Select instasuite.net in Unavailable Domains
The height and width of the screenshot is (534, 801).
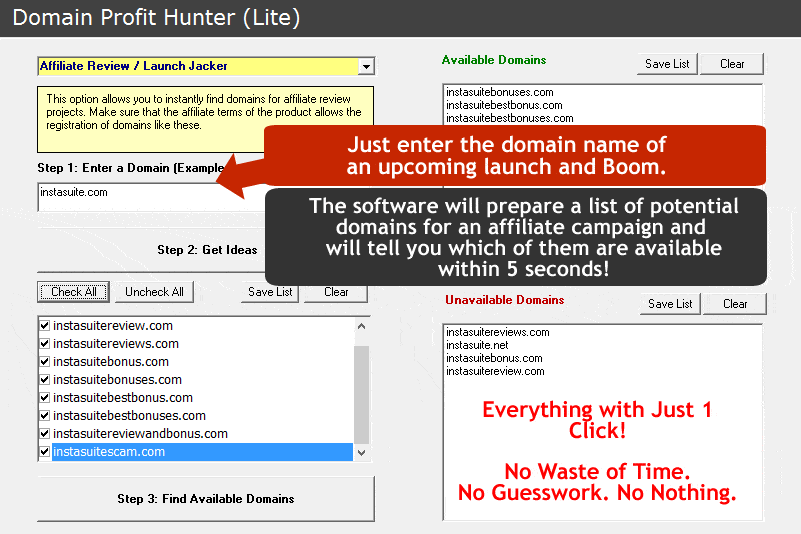click(x=477, y=345)
